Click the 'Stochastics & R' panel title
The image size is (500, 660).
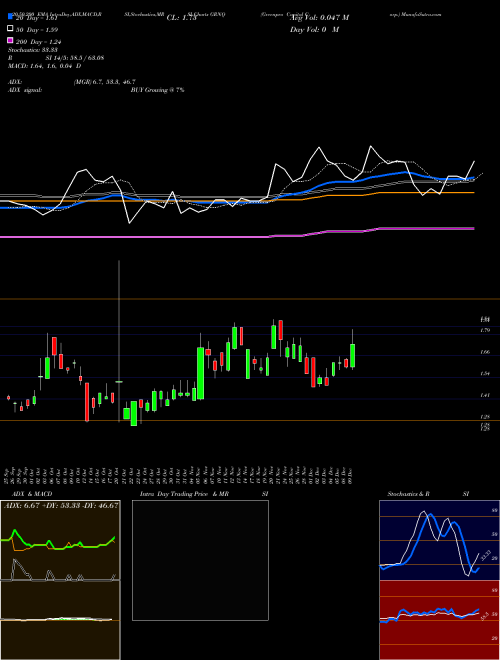coord(409,494)
